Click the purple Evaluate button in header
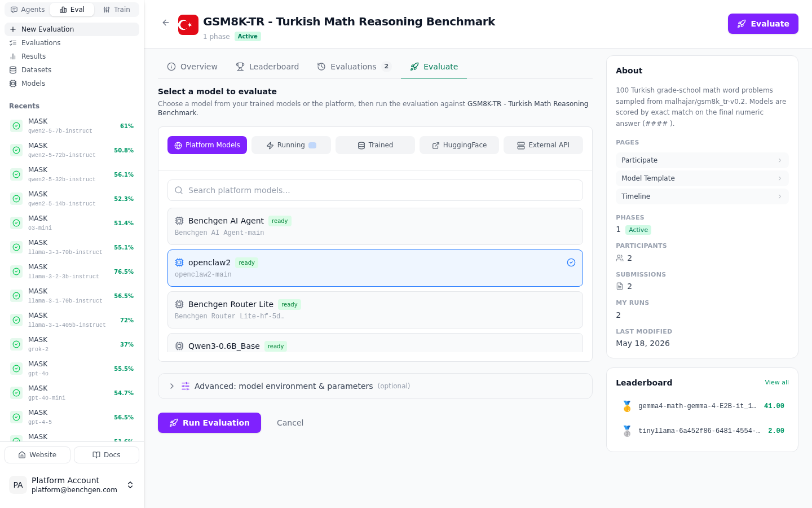The height and width of the screenshot is (508, 812). [x=763, y=24]
